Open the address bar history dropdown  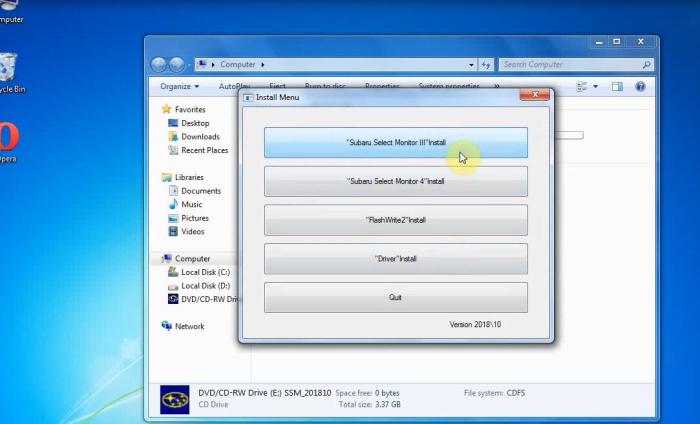471,65
